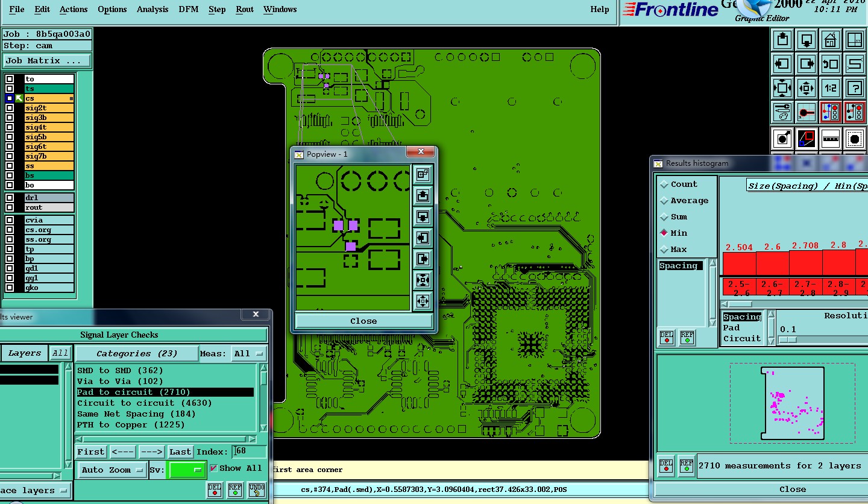Click the board thumbnail in histogram window
This screenshot has height=504, width=868.
point(792,403)
